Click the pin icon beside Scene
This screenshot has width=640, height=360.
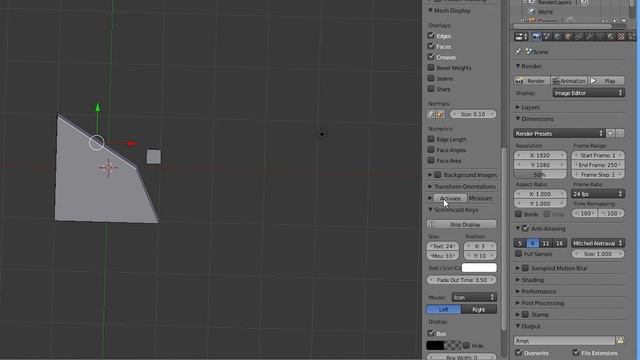(518, 52)
